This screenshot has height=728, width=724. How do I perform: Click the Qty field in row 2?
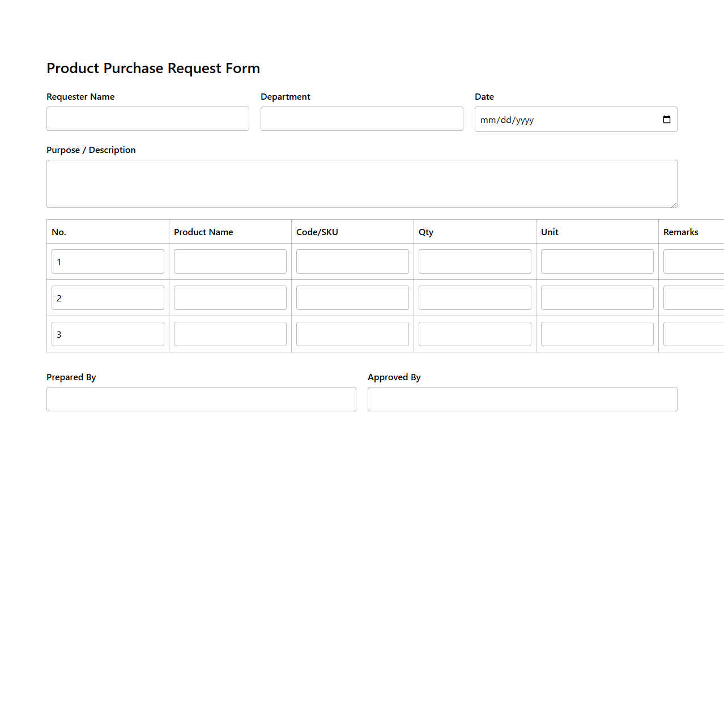[475, 297]
